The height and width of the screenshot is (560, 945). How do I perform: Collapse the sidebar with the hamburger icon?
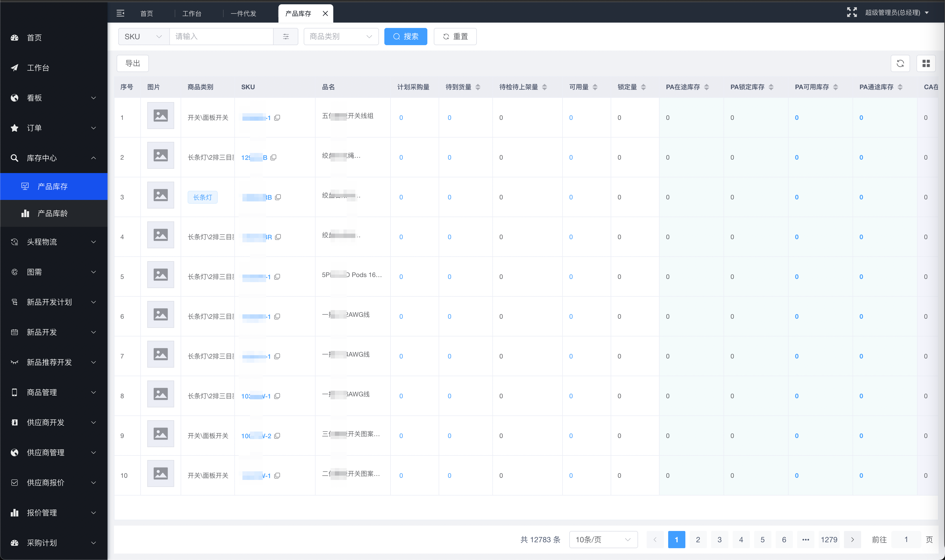[x=120, y=13]
